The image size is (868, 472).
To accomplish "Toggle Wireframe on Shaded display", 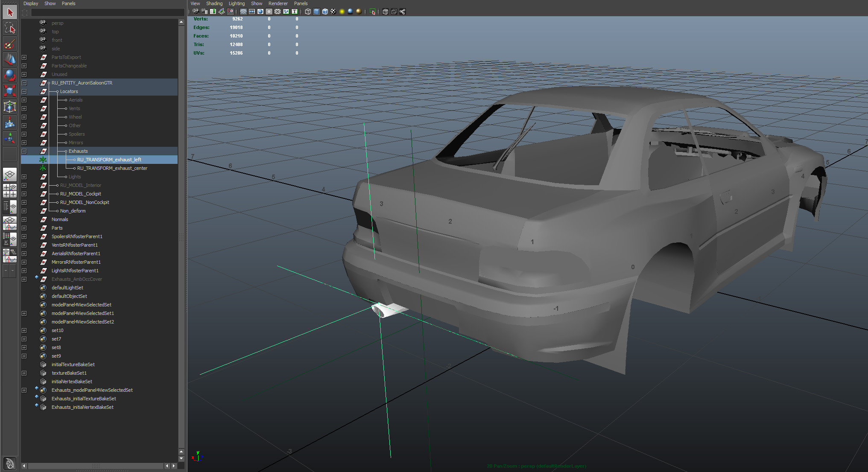I will tap(325, 12).
